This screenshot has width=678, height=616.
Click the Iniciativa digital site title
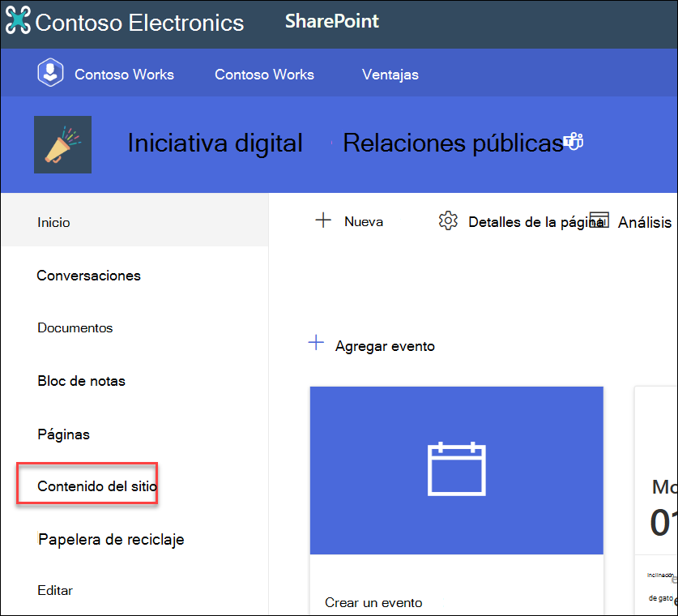pos(215,143)
